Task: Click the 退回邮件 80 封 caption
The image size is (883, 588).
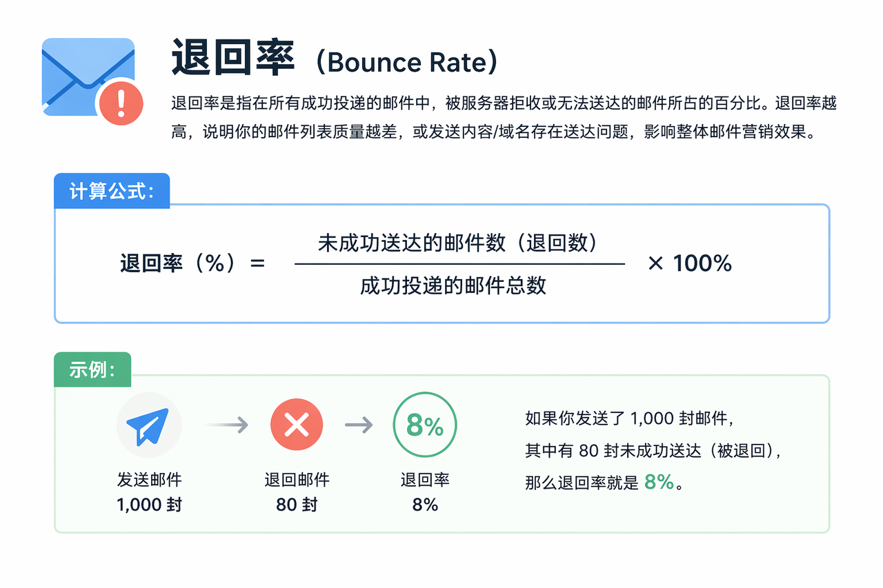Action: 297,491
